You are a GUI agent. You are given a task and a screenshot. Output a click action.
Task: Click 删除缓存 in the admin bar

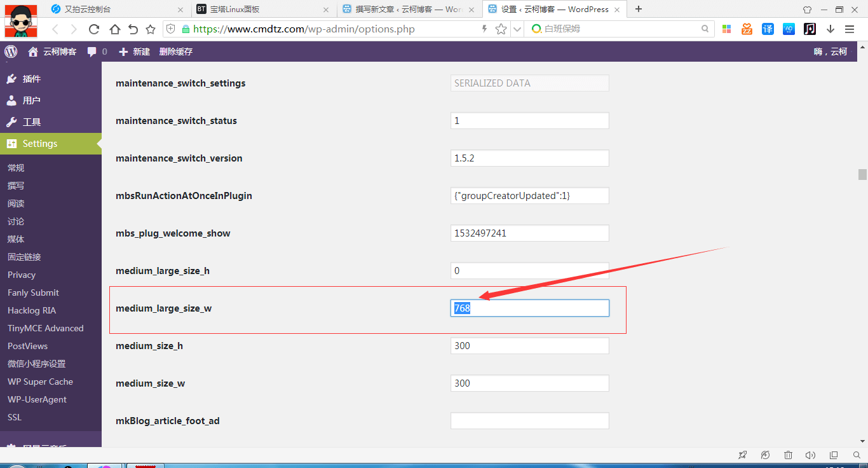pyautogui.click(x=176, y=52)
